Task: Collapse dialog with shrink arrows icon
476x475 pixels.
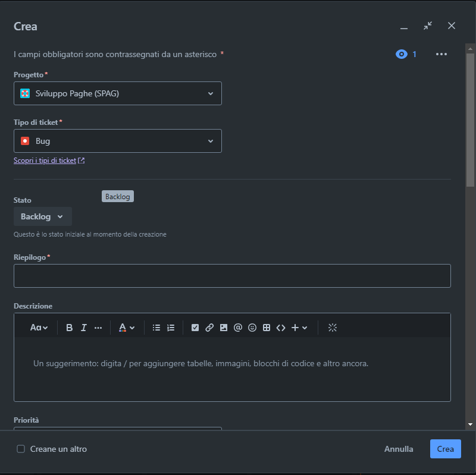Action: coord(428,26)
